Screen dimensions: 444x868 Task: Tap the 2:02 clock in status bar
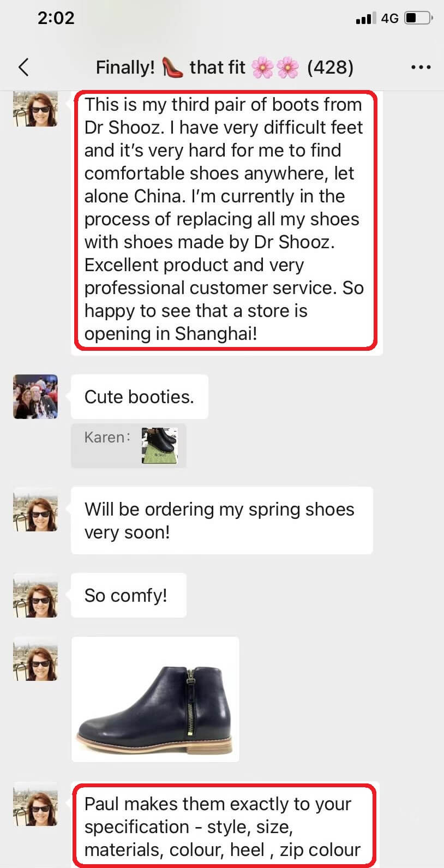pos(56,18)
